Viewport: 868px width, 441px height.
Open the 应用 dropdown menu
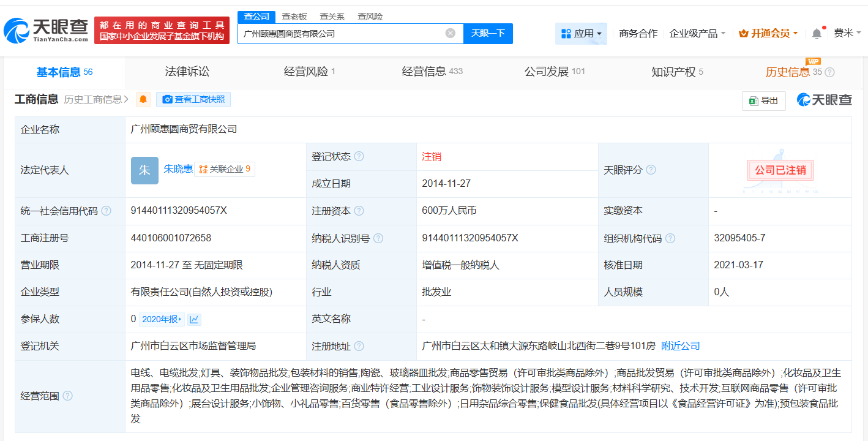point(582,33)
